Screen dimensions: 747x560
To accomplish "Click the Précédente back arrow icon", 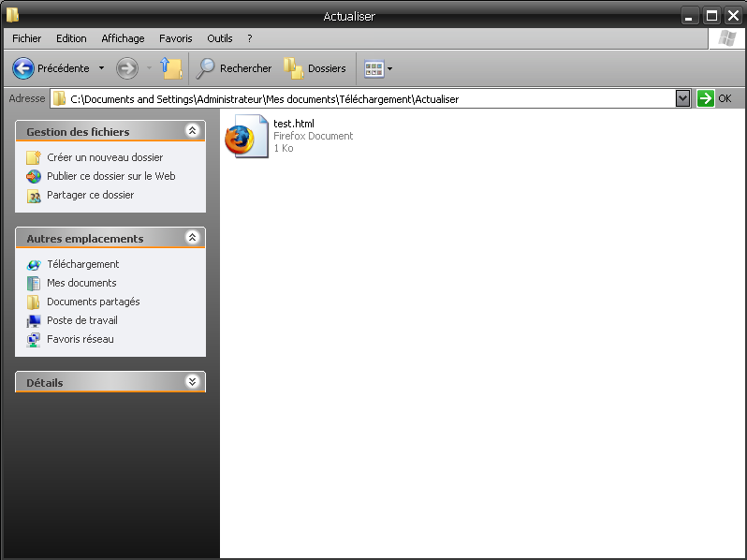I will [x=23, y=68].
